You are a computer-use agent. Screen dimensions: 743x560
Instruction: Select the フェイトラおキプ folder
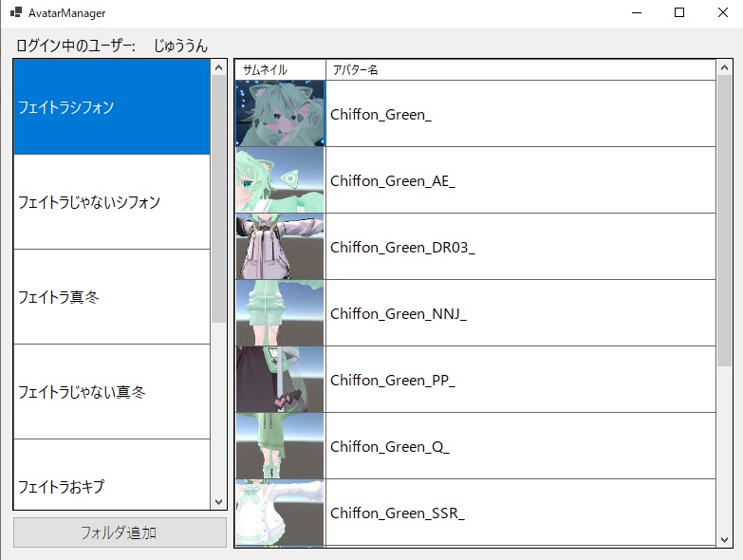click(112, 475)
